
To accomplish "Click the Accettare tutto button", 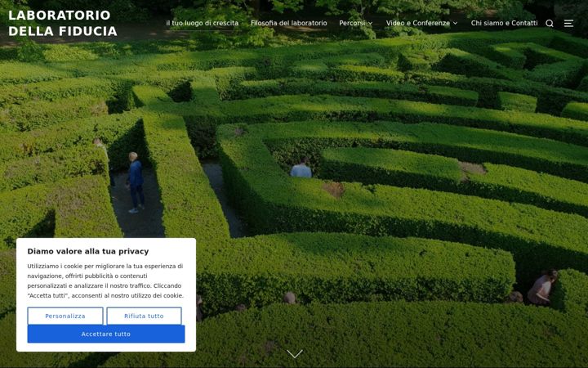I will point(106,334).
